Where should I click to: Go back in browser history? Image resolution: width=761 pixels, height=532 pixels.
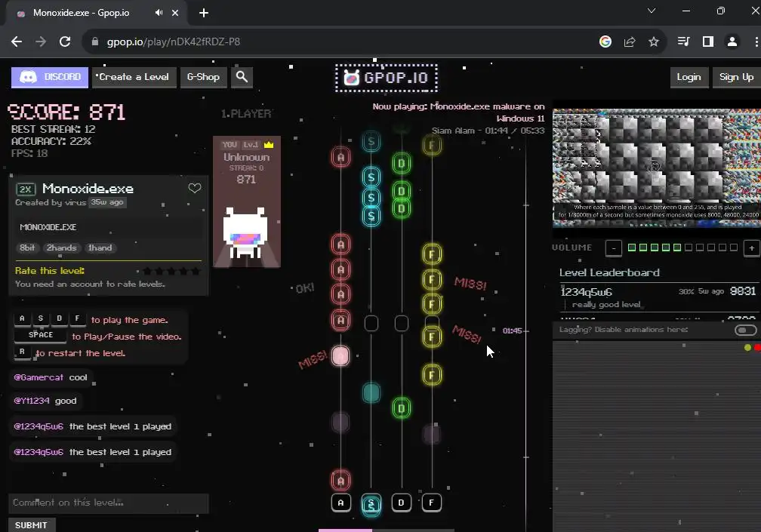(x=17, y=42)
